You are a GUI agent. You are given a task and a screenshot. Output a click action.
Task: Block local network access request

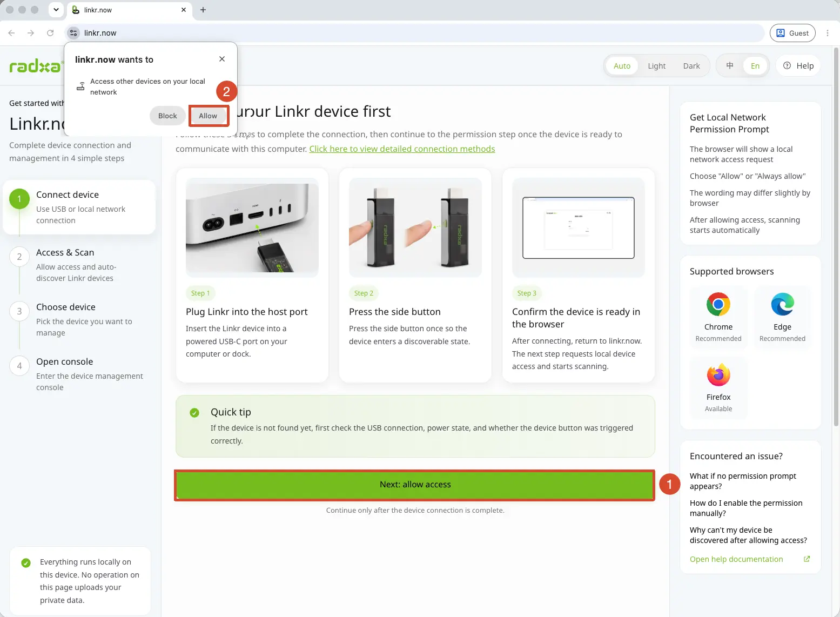(167, 116)
